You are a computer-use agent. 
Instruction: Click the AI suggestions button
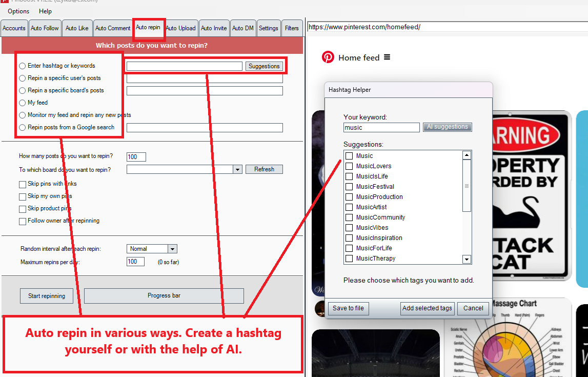coord(448,127)
